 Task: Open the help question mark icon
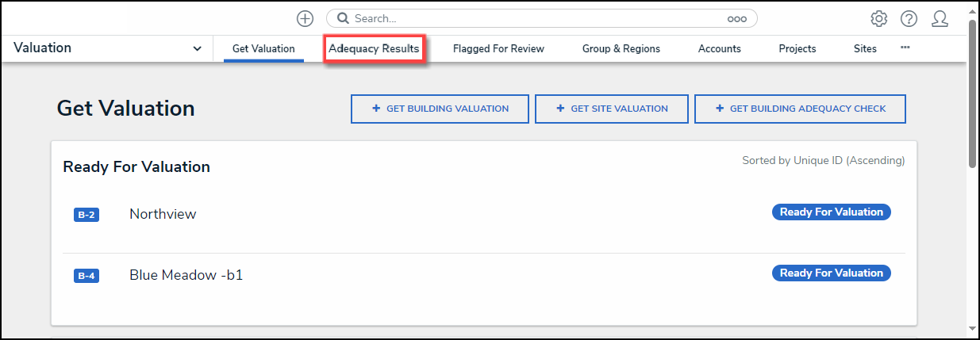coord(909,18)
